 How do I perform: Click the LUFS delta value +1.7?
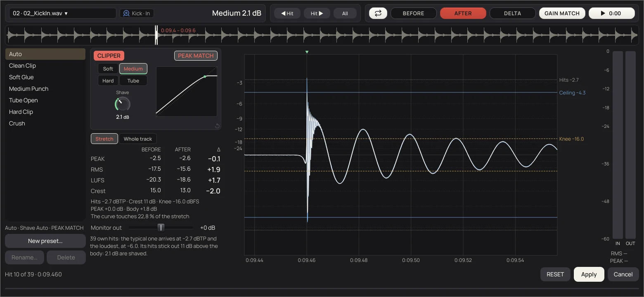point(214,180)
